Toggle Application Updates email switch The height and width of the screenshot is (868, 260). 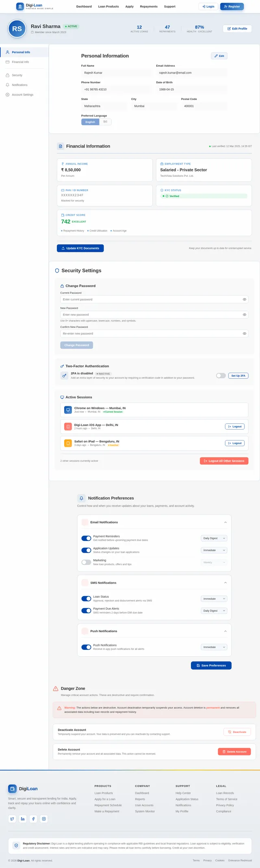pyautogui.click(x=86, y=550)
